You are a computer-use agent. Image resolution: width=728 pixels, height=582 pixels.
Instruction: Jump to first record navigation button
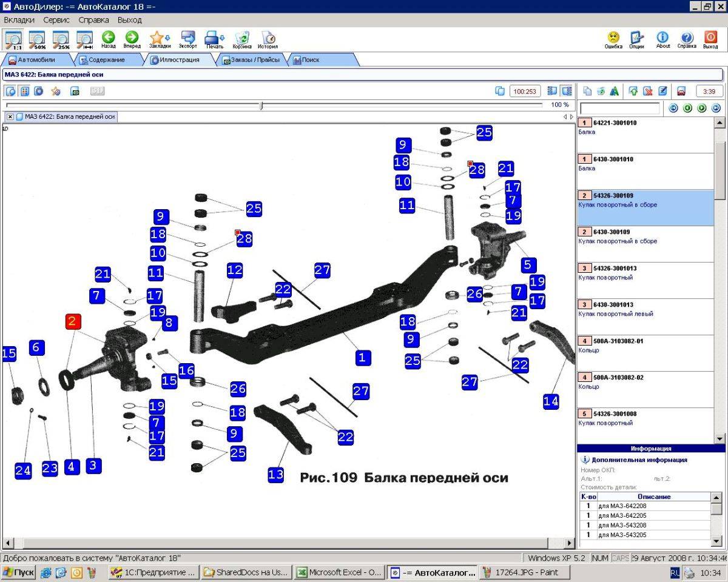coord(673,108)
